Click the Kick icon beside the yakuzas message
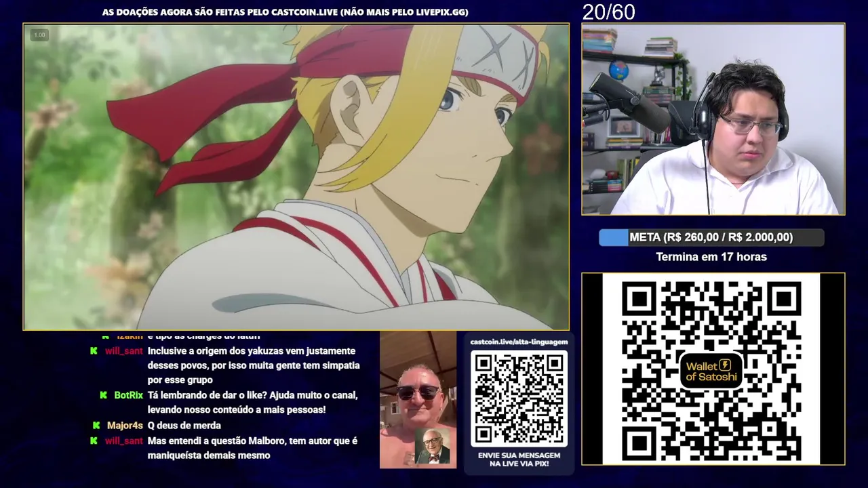The width and height of the screenshot is (868, 488). (94, 351)
